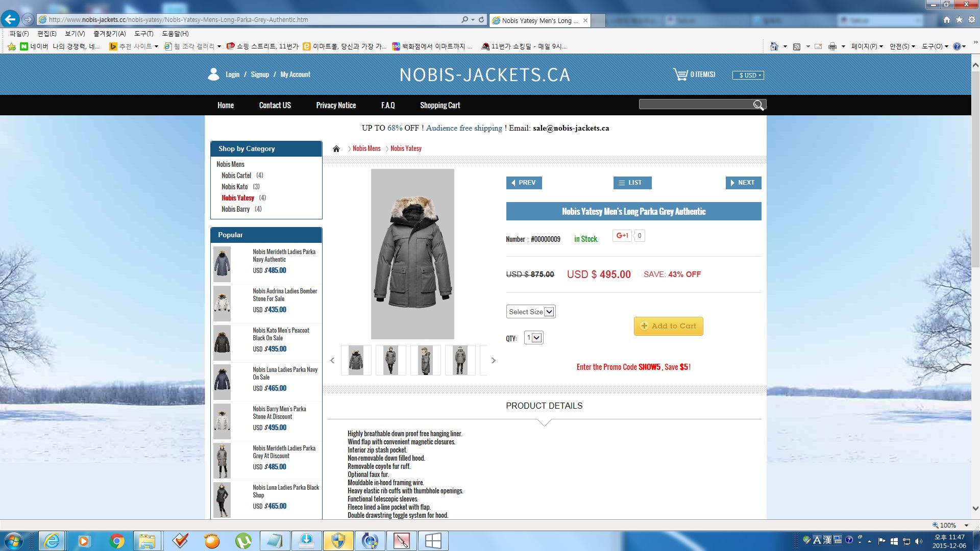Click previous thumbnail carousel arrow
This screenshot has height=551, width=980.
coord(332,360)
